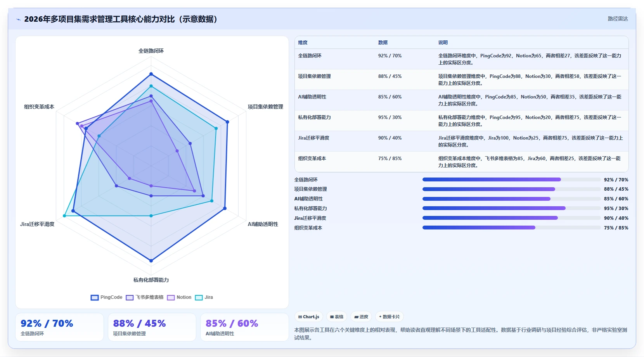Select the Chart.js chip
Image resolution: width=644 pixels, height=357 pixels.
(x=309, y=317)
